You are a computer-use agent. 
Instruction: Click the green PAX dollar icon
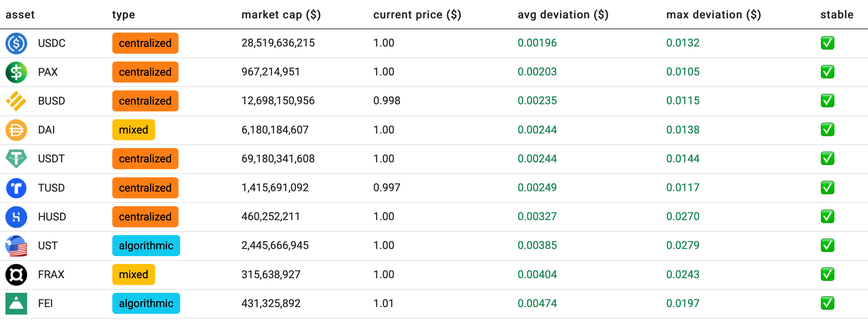point(16,72)
